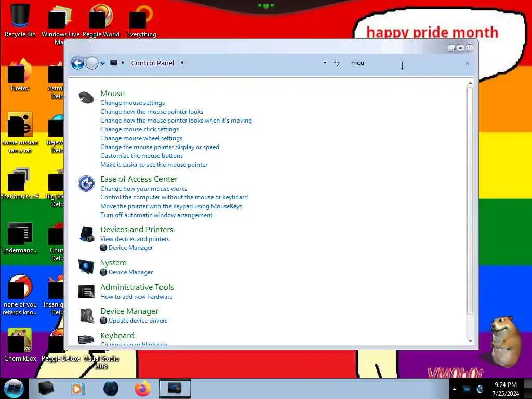Click the search box containing mou
Viewport: 532px width, 399px height.
(x=405, y=63)
